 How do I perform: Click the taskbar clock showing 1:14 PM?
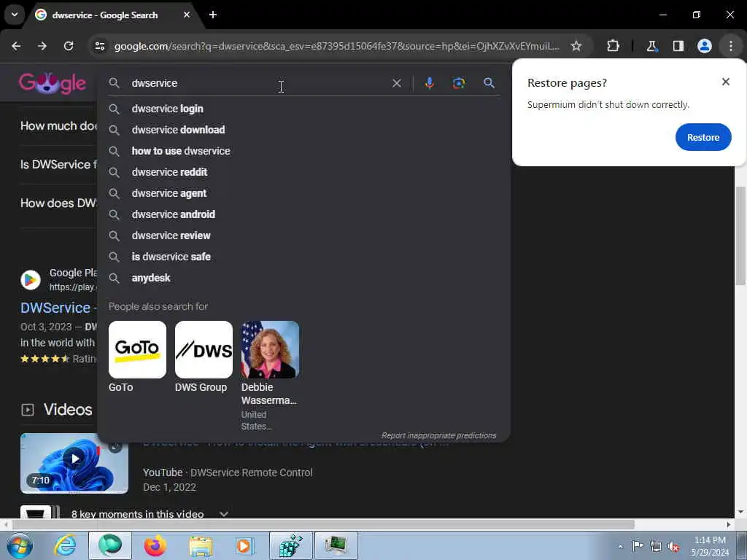(710, 546)
